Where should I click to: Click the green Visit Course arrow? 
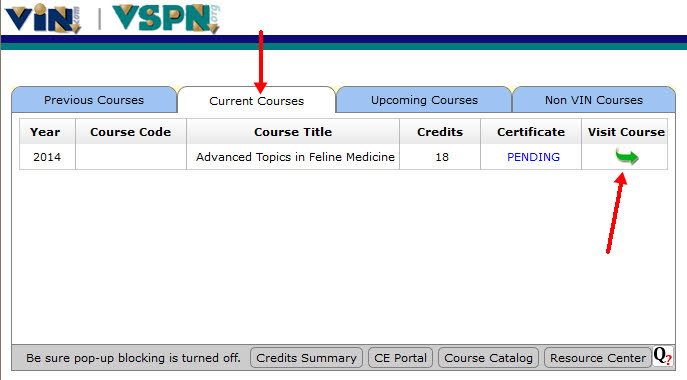coord(627,156)
